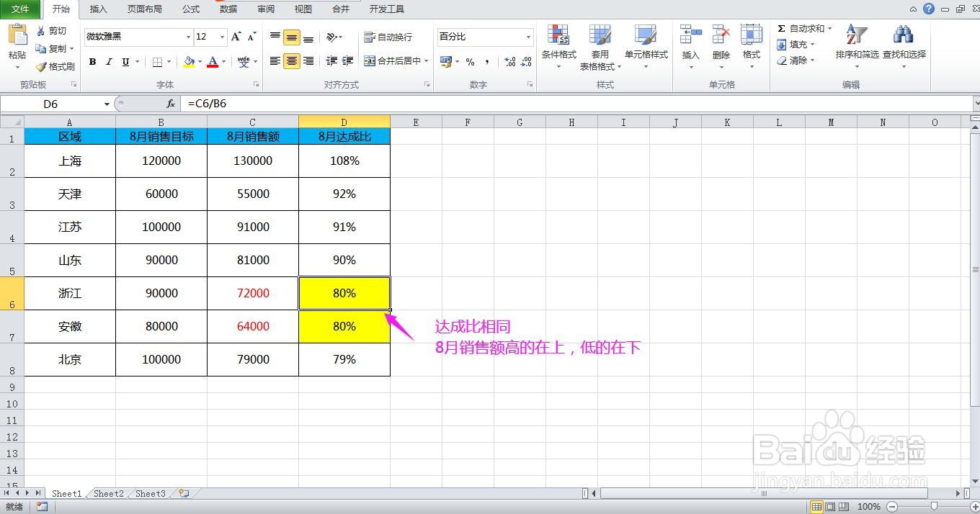Click the Delete cells (删除) icon

point(721,35)
